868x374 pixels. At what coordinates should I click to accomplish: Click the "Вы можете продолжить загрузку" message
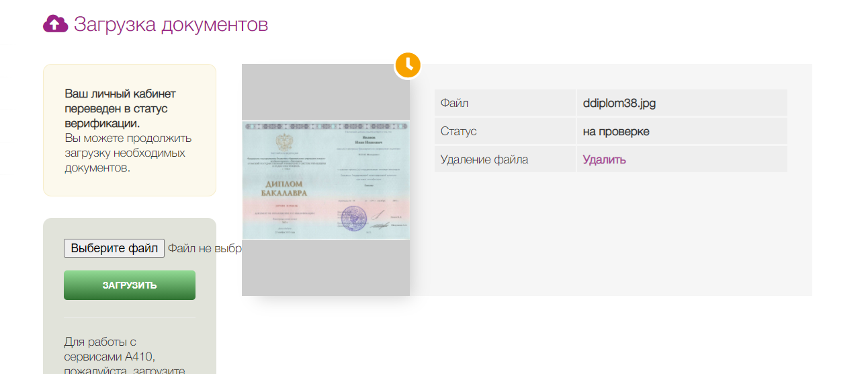[128, 153]
